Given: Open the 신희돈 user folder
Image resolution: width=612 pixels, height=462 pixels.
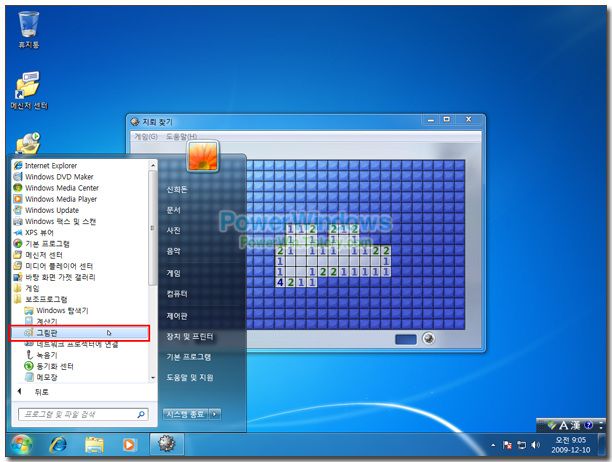Looking at the screenshot, I should coord(177,190).
